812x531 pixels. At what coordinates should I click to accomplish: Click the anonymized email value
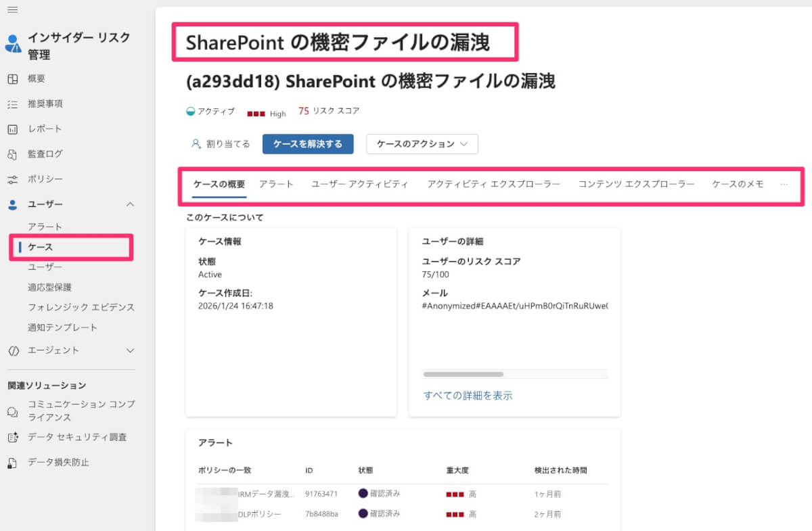click(514, 306)
